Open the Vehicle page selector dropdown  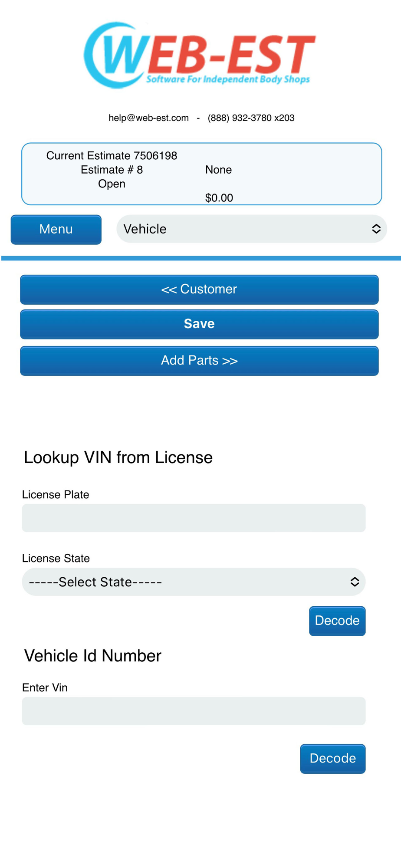tap(251, 229)
